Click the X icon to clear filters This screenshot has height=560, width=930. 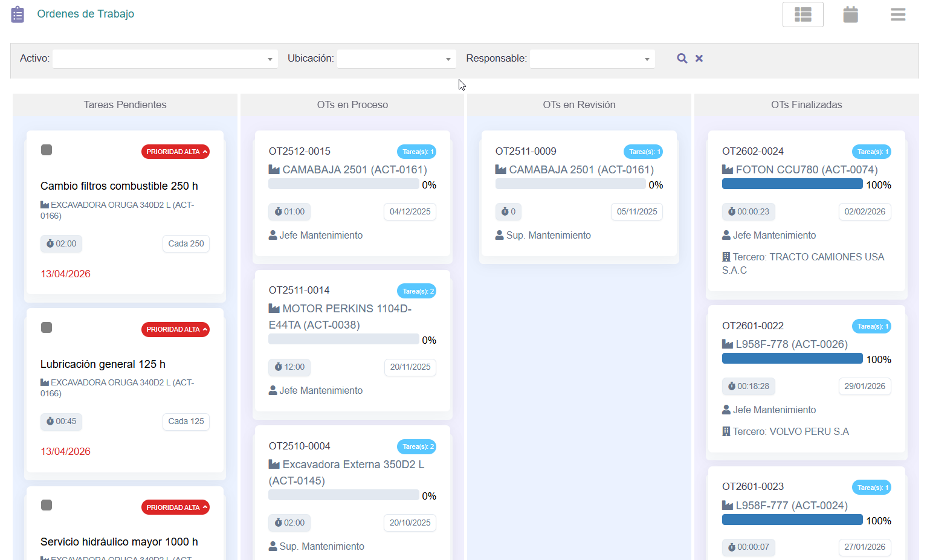click(x=699, y=58)
